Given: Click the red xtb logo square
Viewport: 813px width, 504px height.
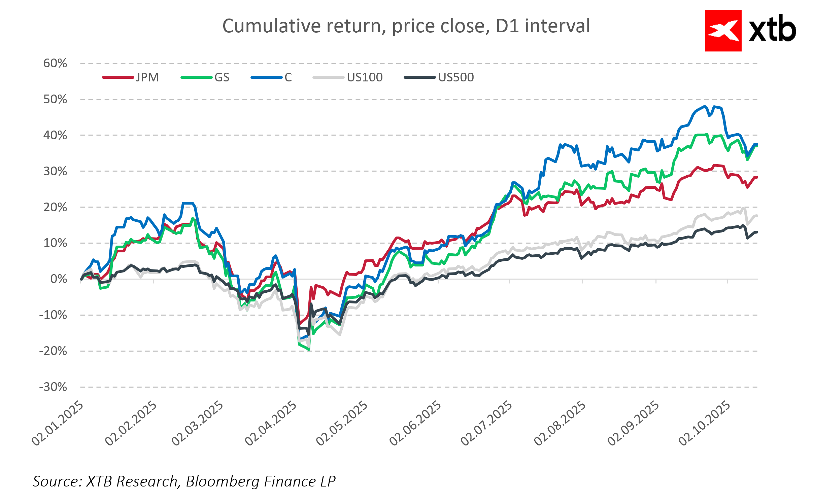Looking at the screenshot, I should 723,31.
